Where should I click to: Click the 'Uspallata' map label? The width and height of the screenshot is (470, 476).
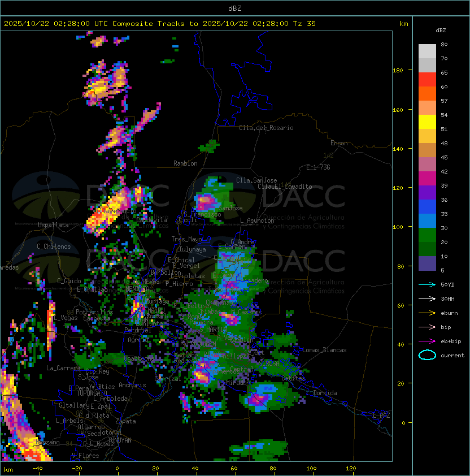(x=53, y=225)
